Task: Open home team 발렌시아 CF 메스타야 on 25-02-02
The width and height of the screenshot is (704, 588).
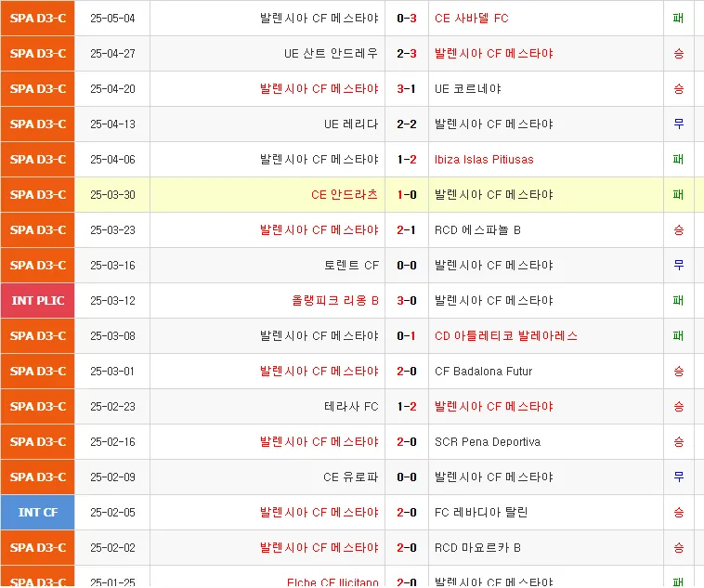Action: pyautogui.click(x=319, y=547)
